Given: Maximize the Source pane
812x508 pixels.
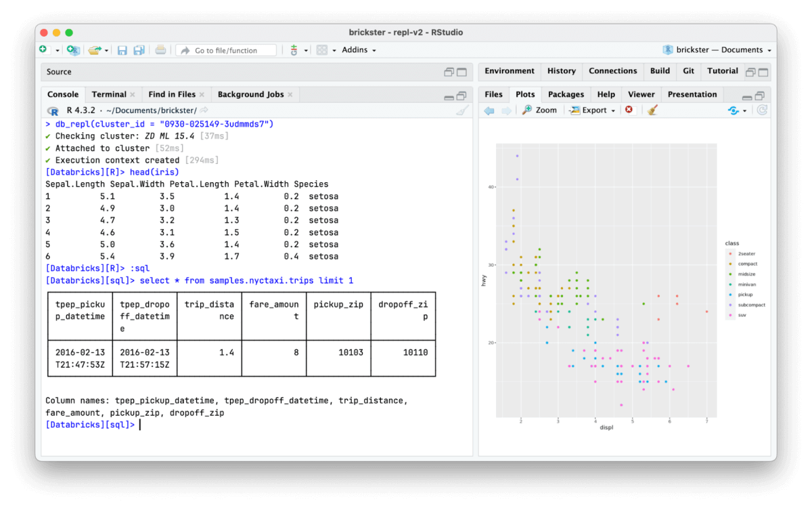Looking at the screenshot, I should coord(462,72).
